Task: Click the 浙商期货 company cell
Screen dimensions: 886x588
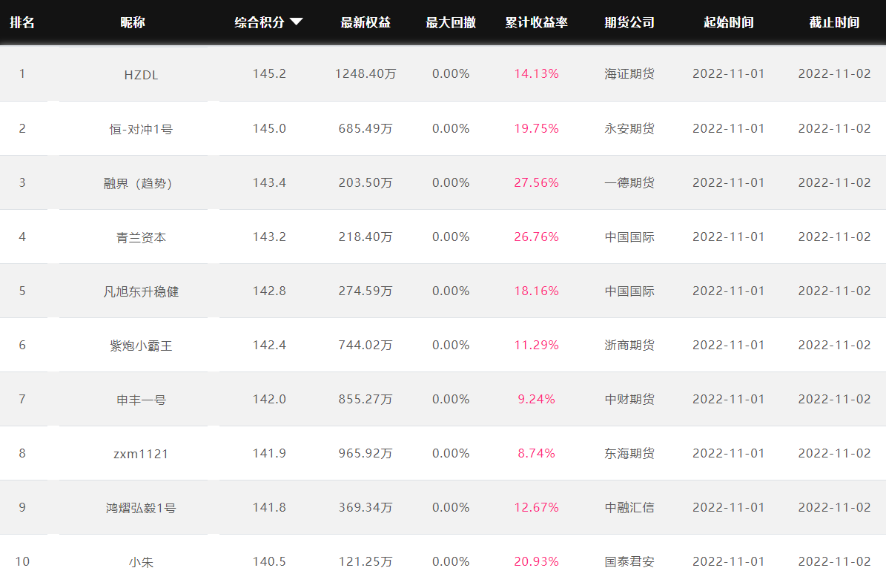Action: [x=629, y=345]
